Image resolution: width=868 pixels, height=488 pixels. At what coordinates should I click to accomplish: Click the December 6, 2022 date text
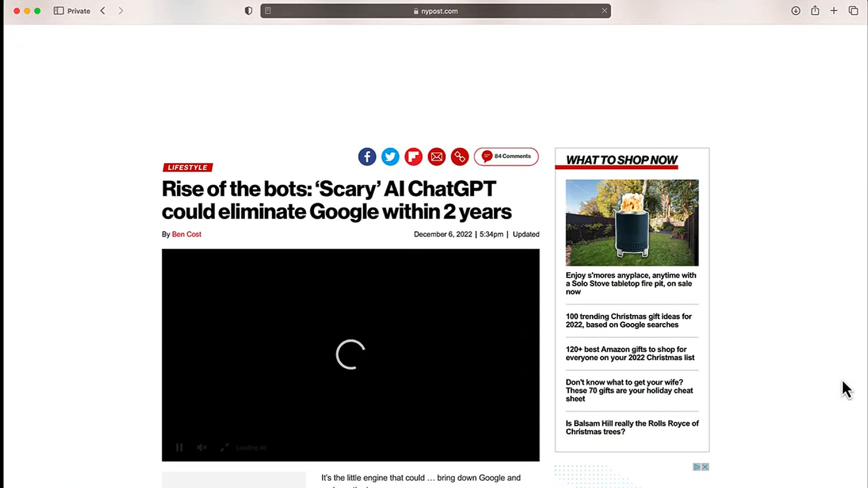point(443,234)
